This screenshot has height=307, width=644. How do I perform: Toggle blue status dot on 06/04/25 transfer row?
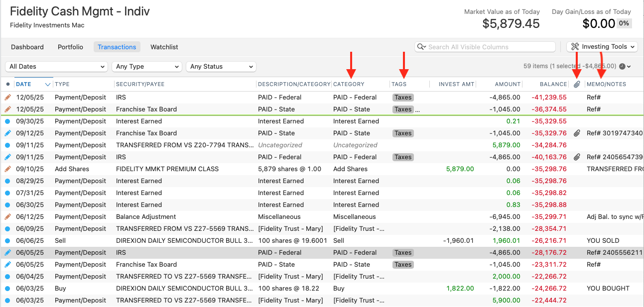click(7, 277)
